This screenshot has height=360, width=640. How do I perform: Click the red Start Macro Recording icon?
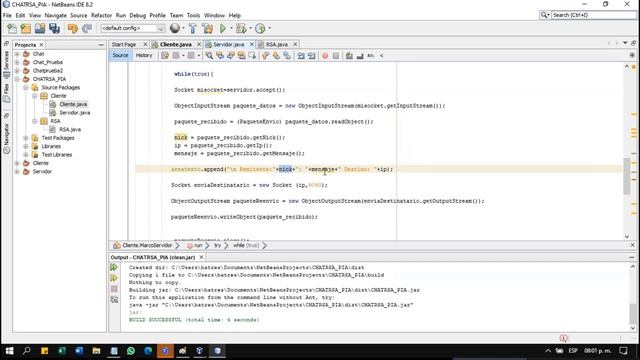325,56
